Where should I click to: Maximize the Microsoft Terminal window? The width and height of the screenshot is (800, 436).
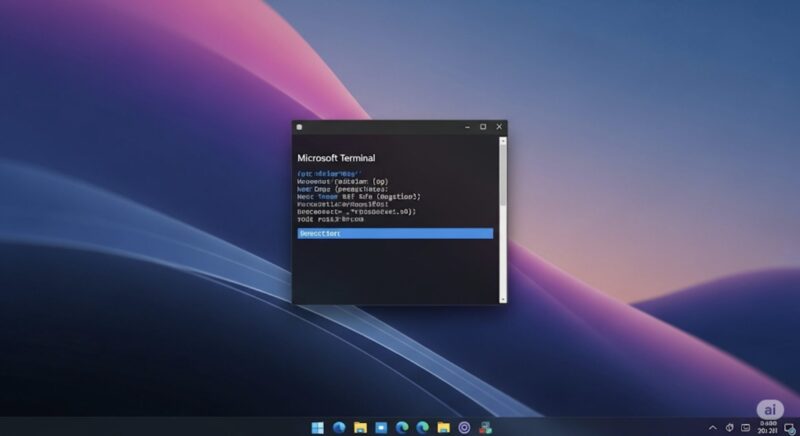[x=483, y=126]
